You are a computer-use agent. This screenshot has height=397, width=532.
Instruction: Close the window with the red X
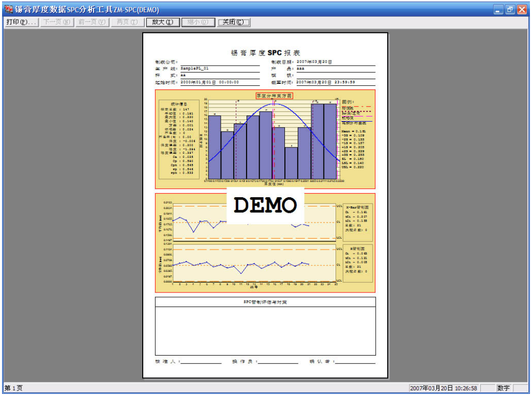(522, 10)
